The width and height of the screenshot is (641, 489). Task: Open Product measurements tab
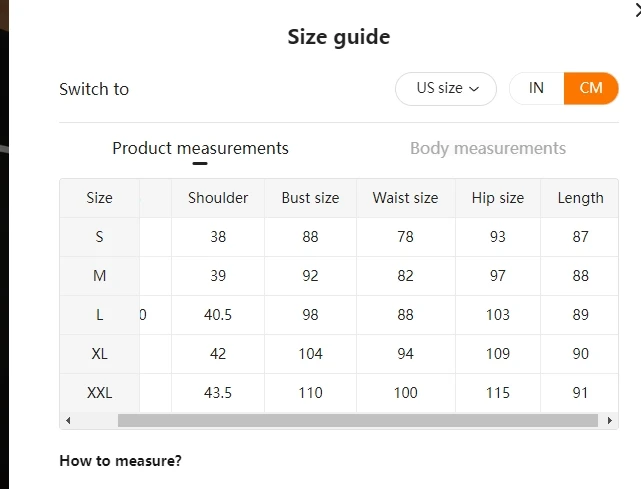200,148
